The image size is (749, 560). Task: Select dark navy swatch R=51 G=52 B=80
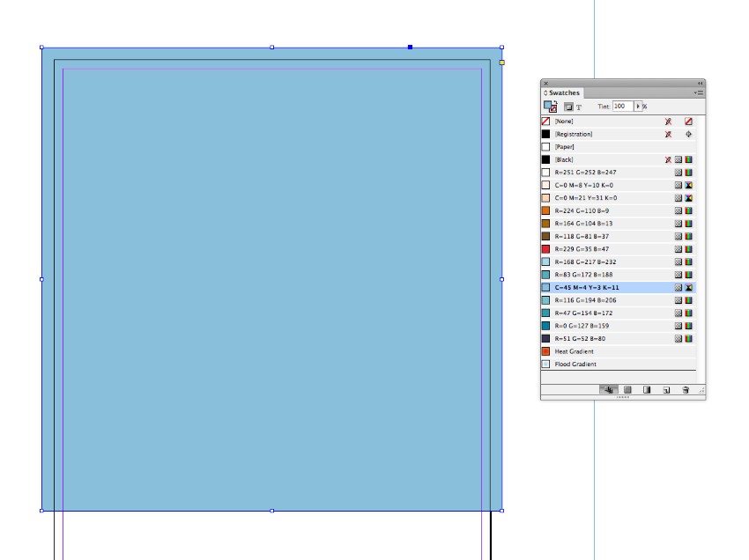coord(618,338)
